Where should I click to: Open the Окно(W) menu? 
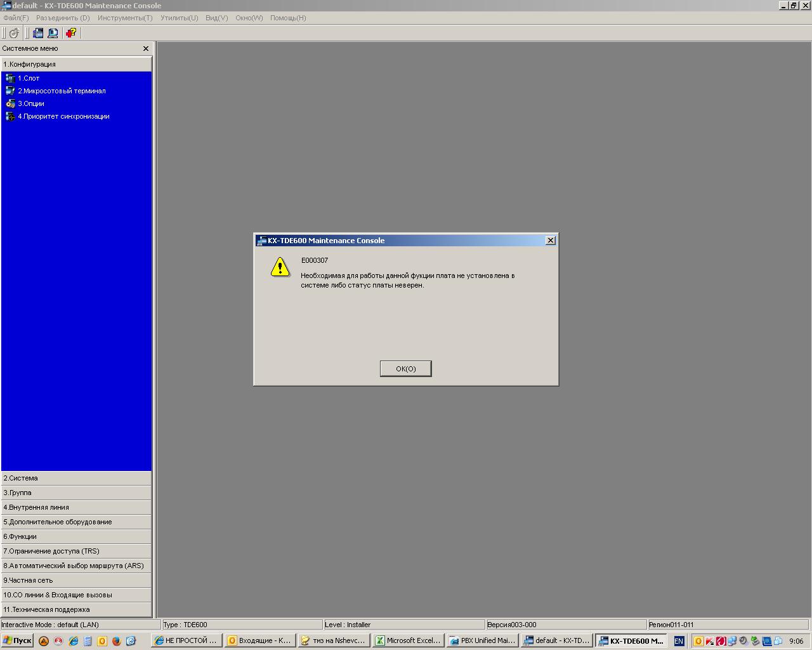point(249,18)
